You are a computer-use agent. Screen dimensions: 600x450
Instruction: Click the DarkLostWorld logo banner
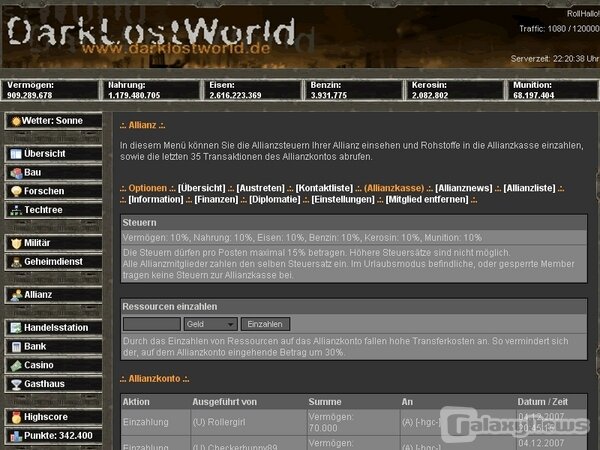151,31
